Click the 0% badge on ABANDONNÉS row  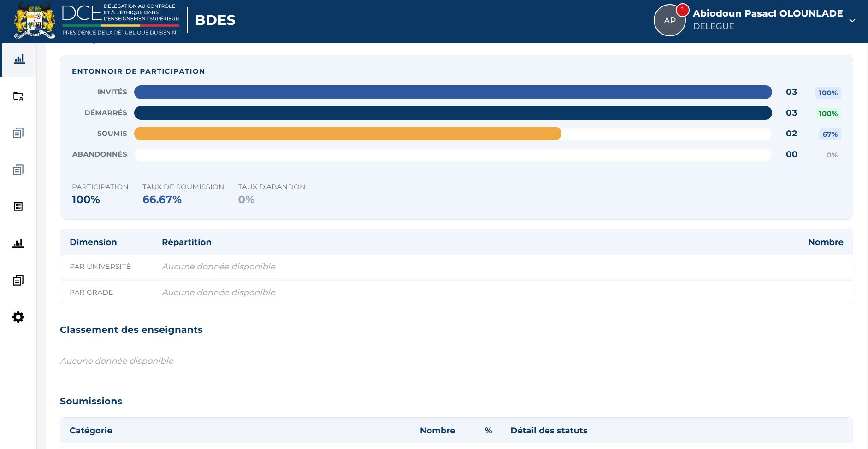point(832,155)
